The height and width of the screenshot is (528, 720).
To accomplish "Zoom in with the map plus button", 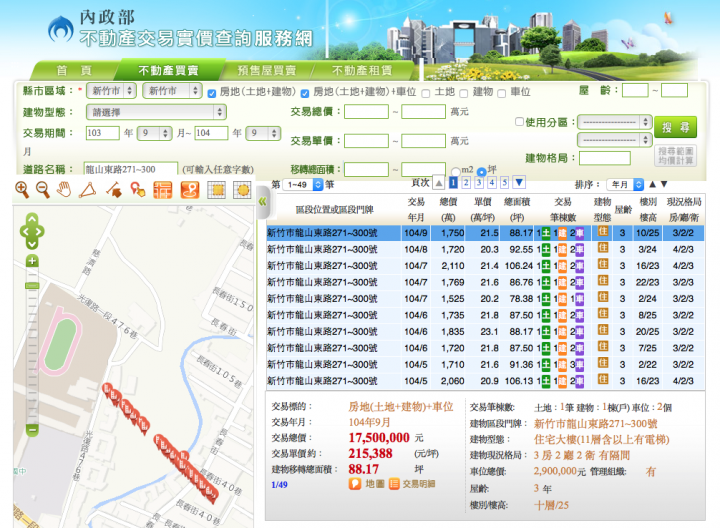I will (x=32, y=261).
